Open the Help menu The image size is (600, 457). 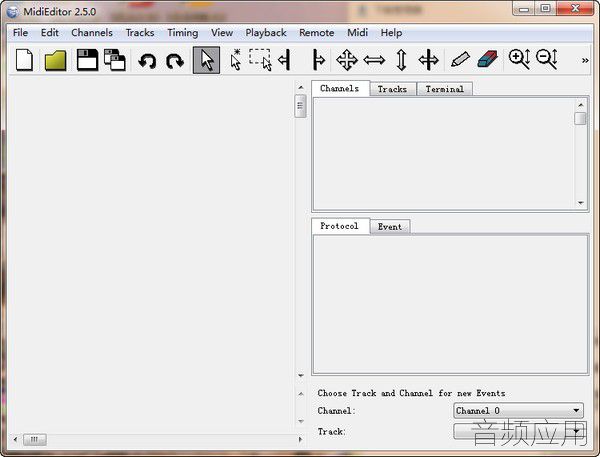(x=391, y=33)
